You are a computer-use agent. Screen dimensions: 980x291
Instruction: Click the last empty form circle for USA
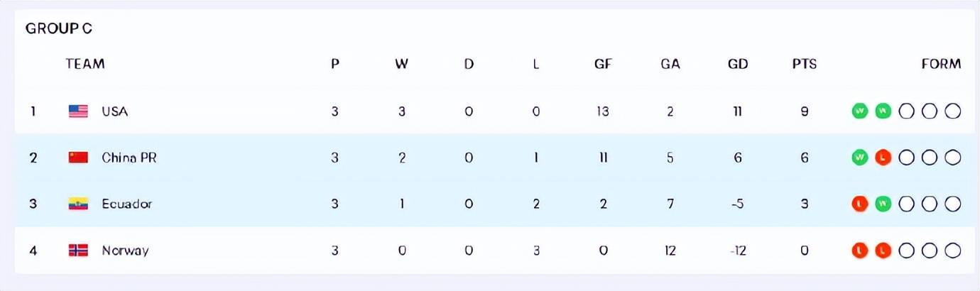pos(953,111)
